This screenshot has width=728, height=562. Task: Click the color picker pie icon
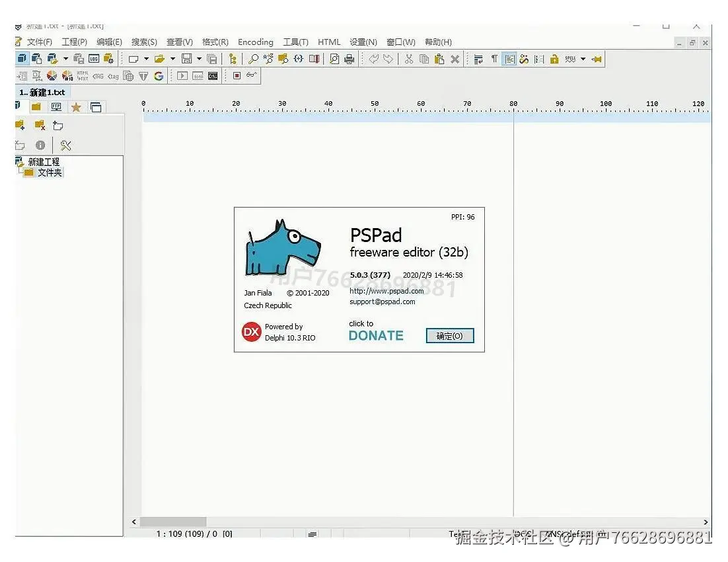(x=52, y=76)
